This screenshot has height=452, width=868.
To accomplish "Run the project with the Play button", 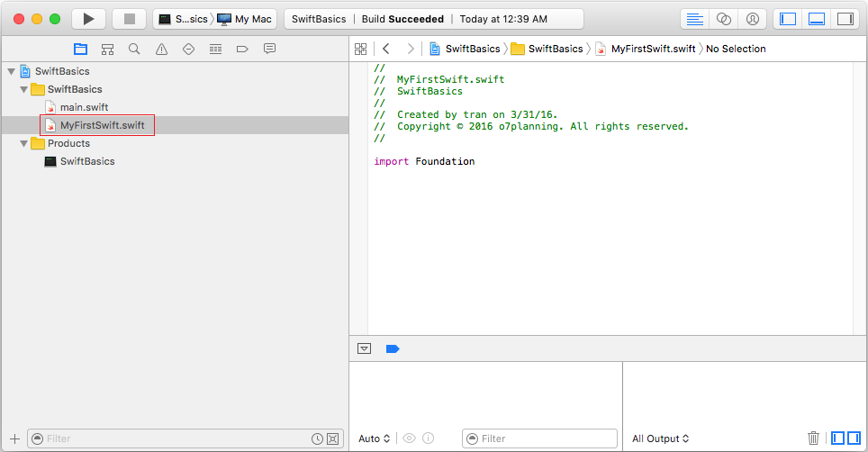I will 88,19.
